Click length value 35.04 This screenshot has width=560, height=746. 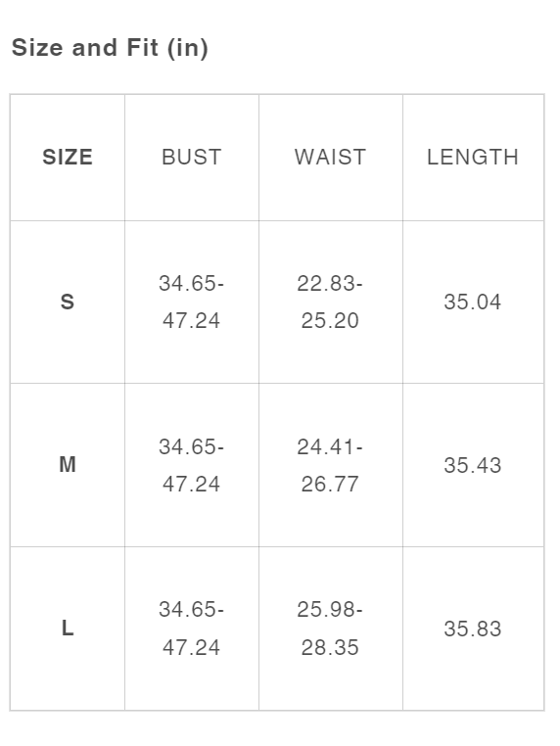tap(473, 303)
